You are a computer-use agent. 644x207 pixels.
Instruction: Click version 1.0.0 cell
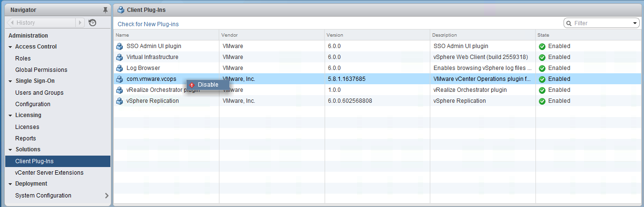[334, 90]
